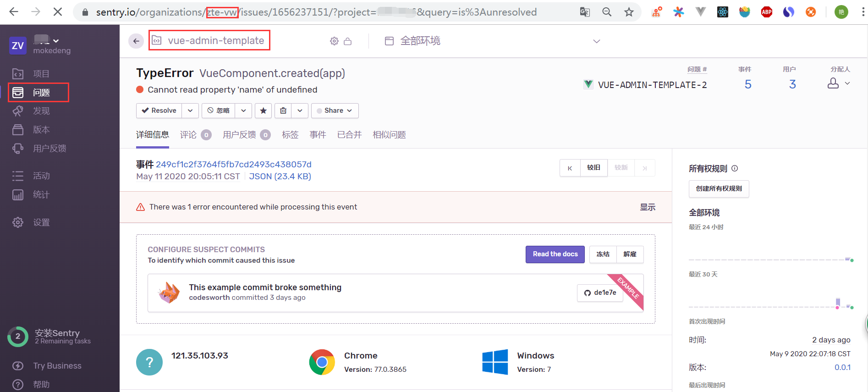
Task: Switch to the 标签 tab
Action: [x=290, y=135]
